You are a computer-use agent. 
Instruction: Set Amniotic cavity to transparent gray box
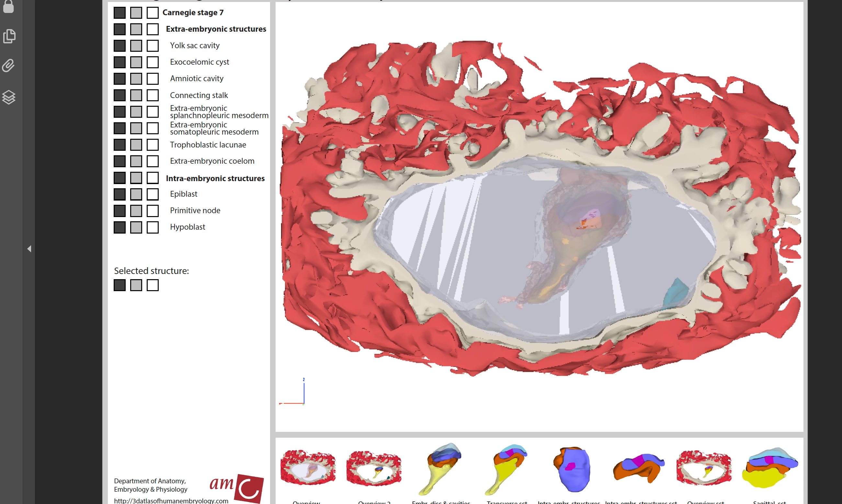pyautogui.click(x=136, y=79)
